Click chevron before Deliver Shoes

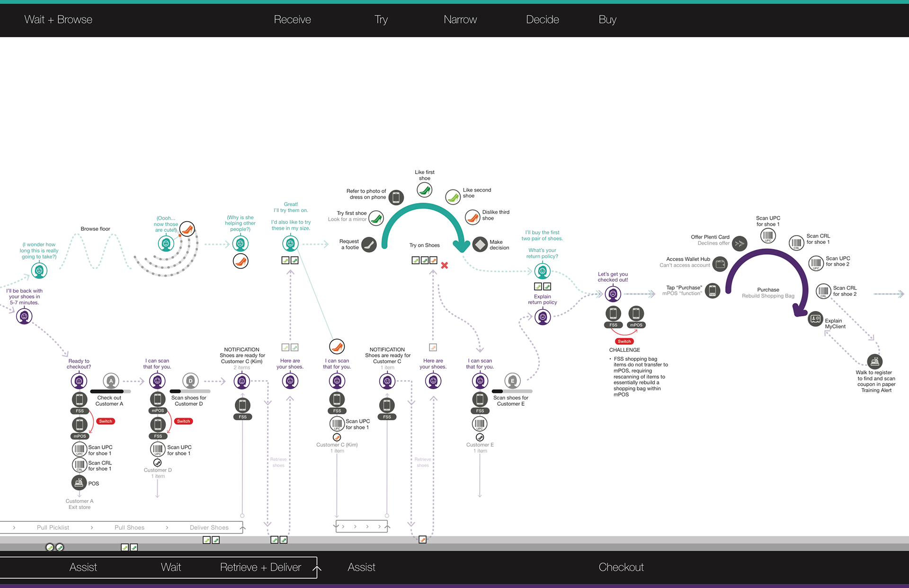click(167, 527)
